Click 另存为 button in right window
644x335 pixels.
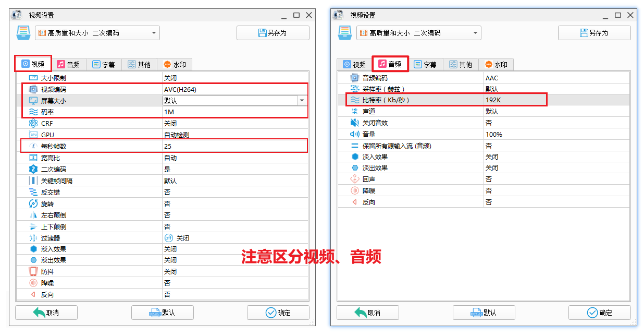(x=595, y=33)
